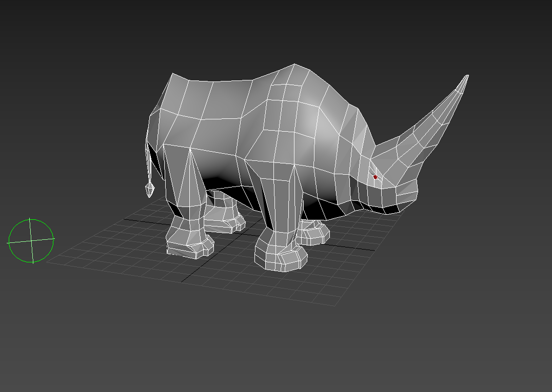Select the spike on the front leg's knee
552x392 pixels.
tap(296, 177)
